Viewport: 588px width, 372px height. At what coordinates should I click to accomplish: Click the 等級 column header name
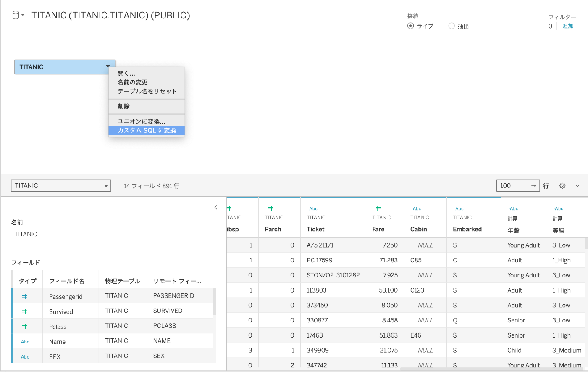tap(559, 230)
